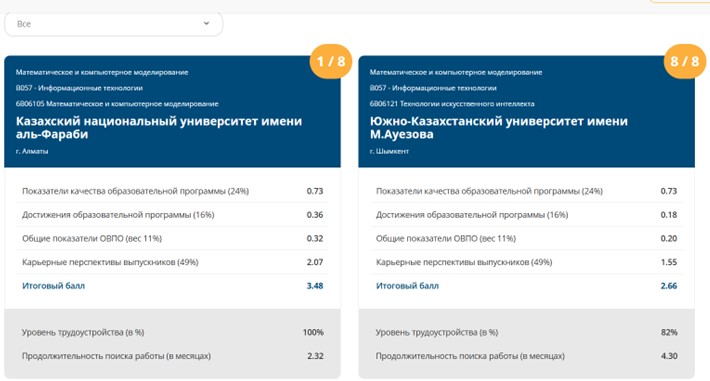Click quality value 0.73 in Auezov card
Screen dimensions: 710x381
669,191
